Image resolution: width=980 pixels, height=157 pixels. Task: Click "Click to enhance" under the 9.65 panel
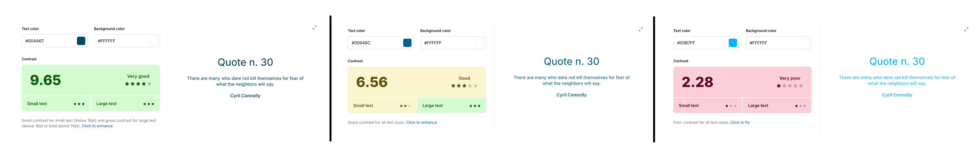(x=97, y=126)
